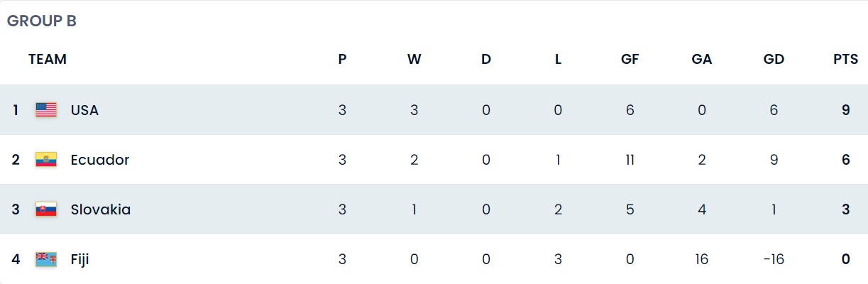Click the W column header
The image size is (868, 284).
click(414, 60)
